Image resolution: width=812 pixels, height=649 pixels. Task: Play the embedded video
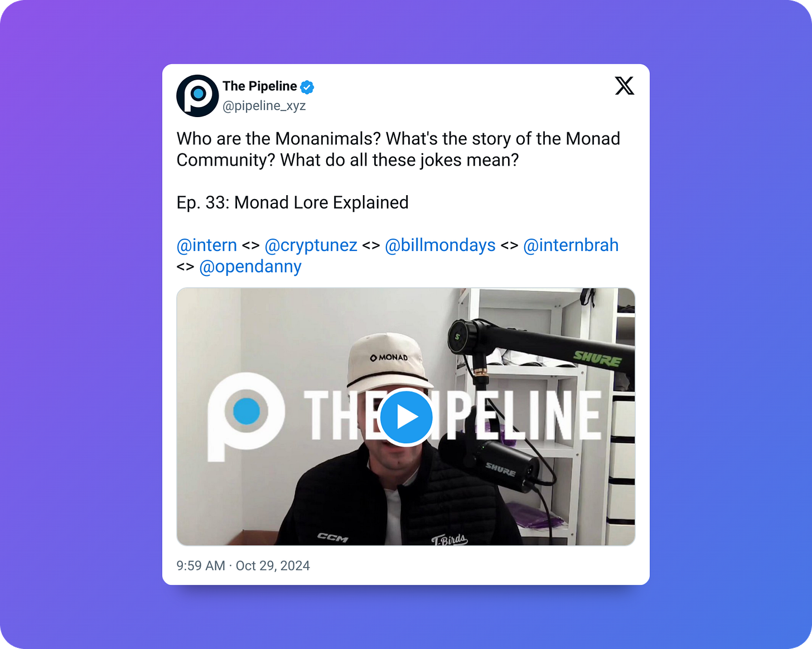point(406,417)
